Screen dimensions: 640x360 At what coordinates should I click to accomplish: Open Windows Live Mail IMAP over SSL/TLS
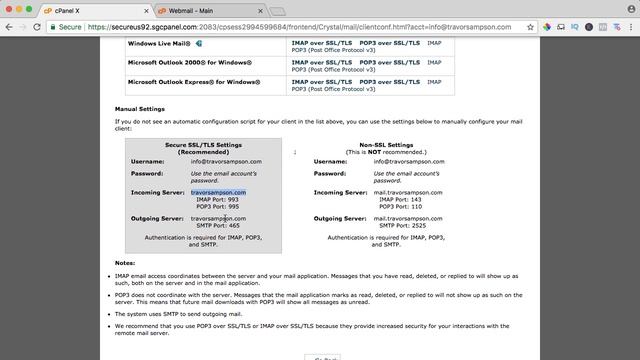pos(322,43)
